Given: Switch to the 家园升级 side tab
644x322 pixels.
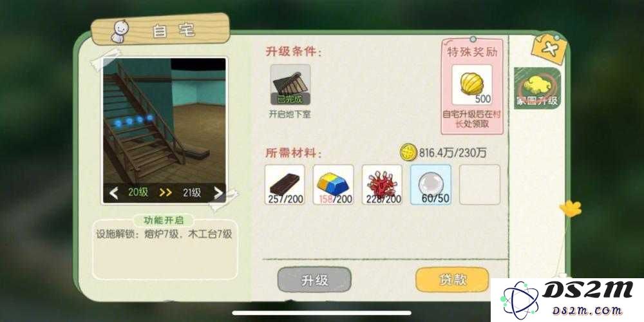Looking at the screenshot, I should coord(537,88).
